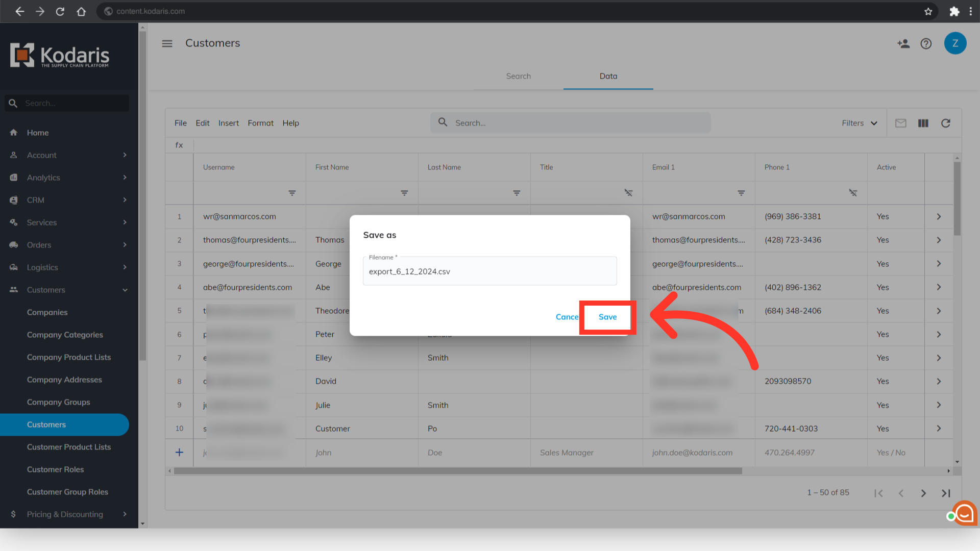Viewport: 980px width, 551px height.
Task: Open the File menu
Action: click(x=180, y=123)
